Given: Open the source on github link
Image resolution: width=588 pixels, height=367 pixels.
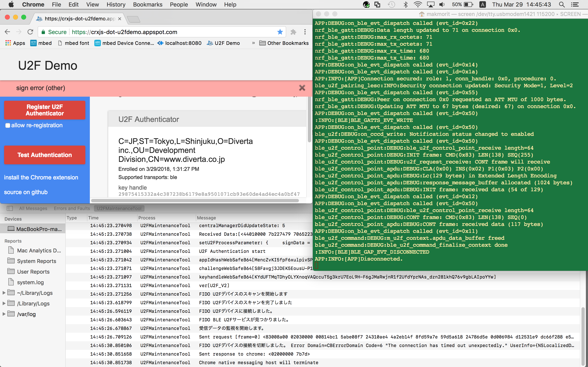Looking at the screenshot, I should (26, 192).
